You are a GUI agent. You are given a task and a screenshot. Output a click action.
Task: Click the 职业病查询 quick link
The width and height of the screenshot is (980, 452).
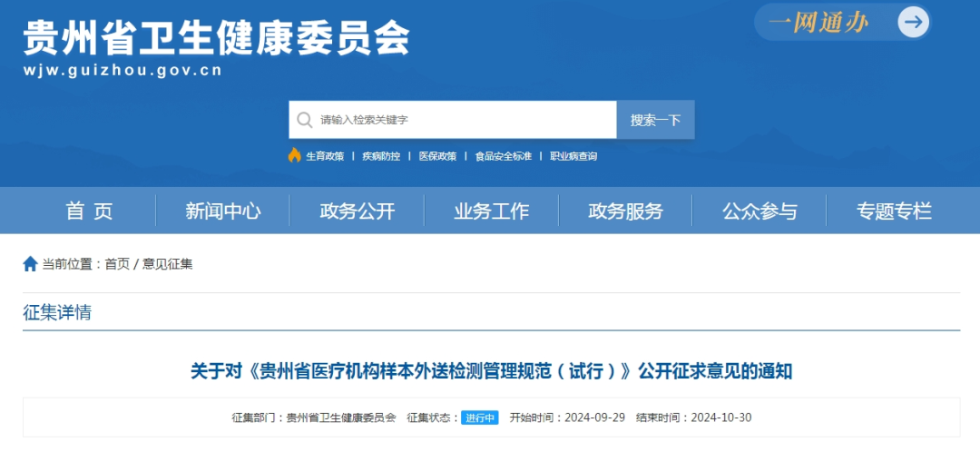[x=573, y=156]
